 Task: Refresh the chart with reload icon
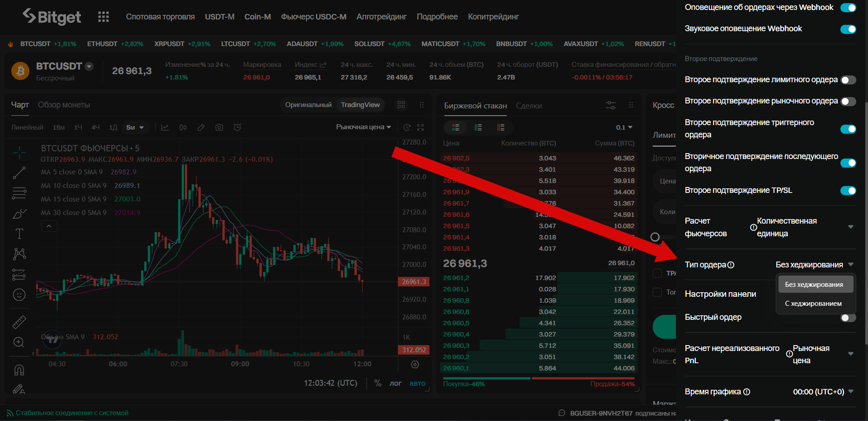coord(407,127)
